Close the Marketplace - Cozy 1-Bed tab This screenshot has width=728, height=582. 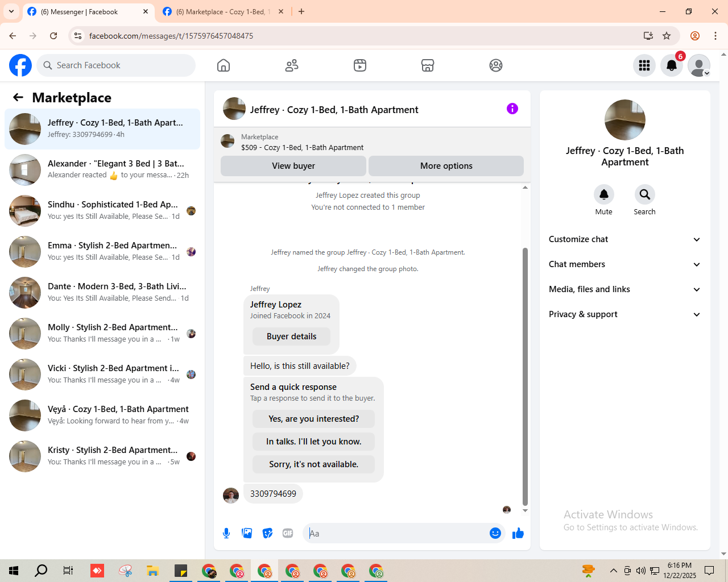point(281,11)
